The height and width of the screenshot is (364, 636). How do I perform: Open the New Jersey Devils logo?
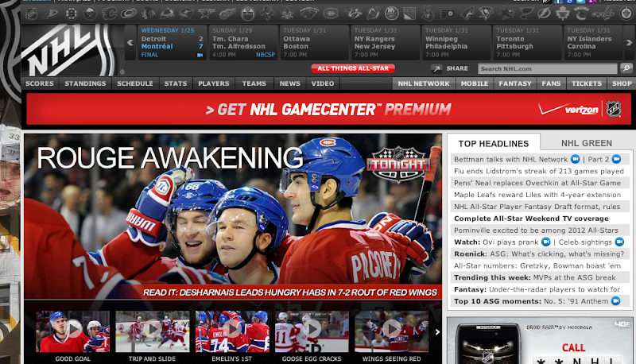pos(372,14)
